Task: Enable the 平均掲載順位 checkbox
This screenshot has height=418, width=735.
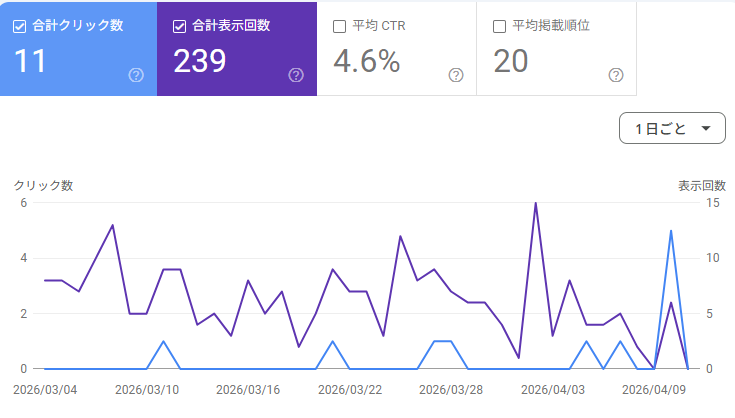Action: 499,27
